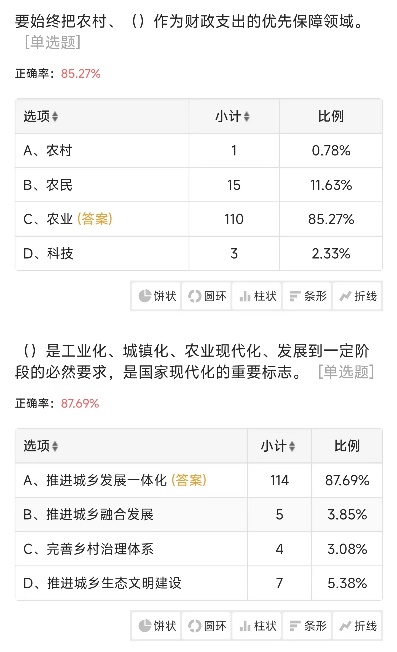Sort second table by 选项 column
Image resolution: width=397 pixels, height=652 pixels.
coord(41,446)
